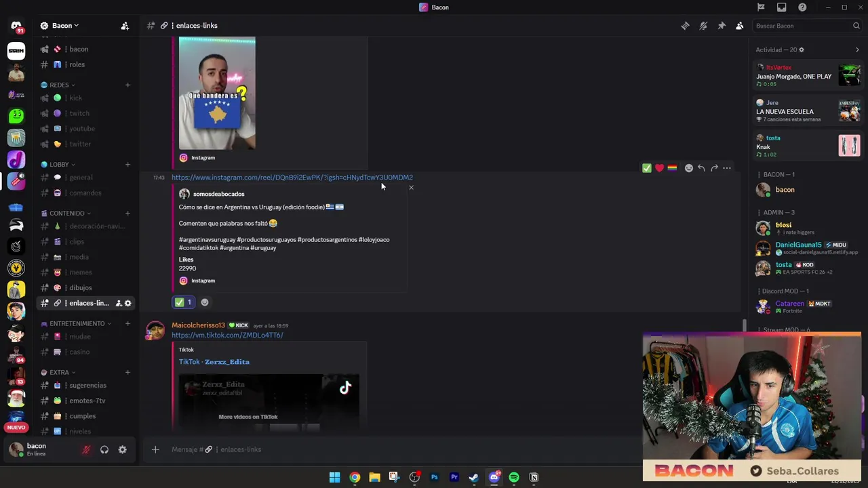Open the ItsVørtex activity card
The image size is (868, 488).
point(808,75)
